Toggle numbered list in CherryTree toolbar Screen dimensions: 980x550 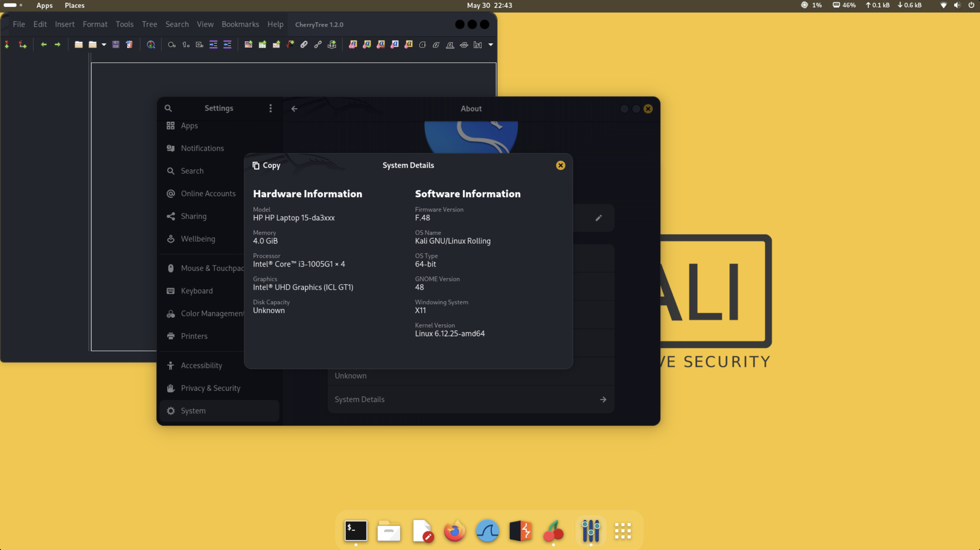coord(186,45)
